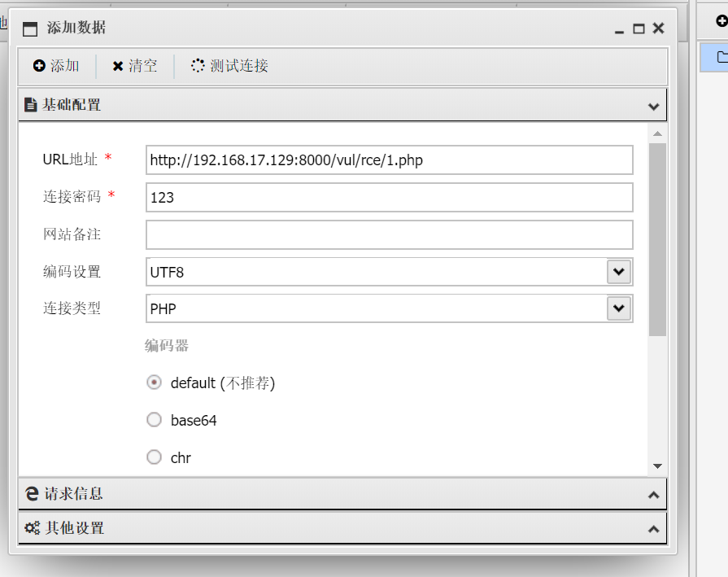Click the 其他设置 gears icon
This screenshot has width=728, height=577.
33,528
